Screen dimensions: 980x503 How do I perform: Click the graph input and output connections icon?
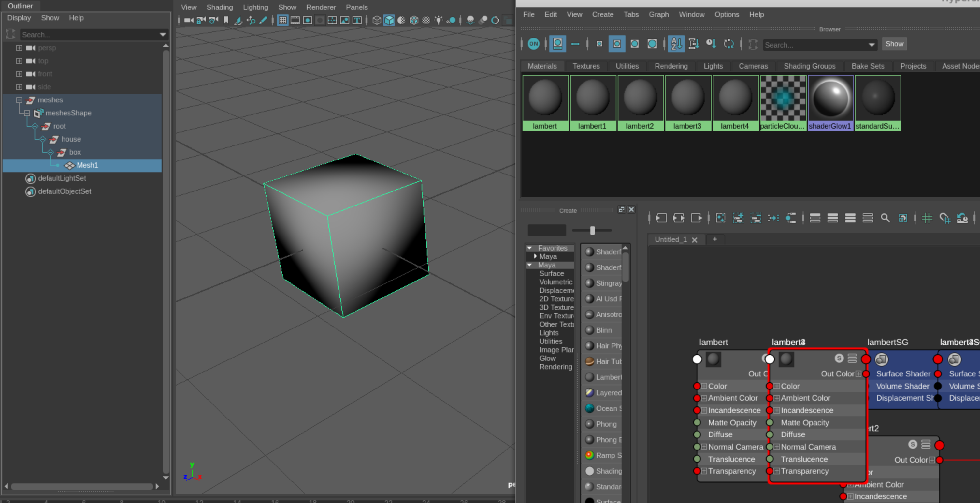click(679, 218)
